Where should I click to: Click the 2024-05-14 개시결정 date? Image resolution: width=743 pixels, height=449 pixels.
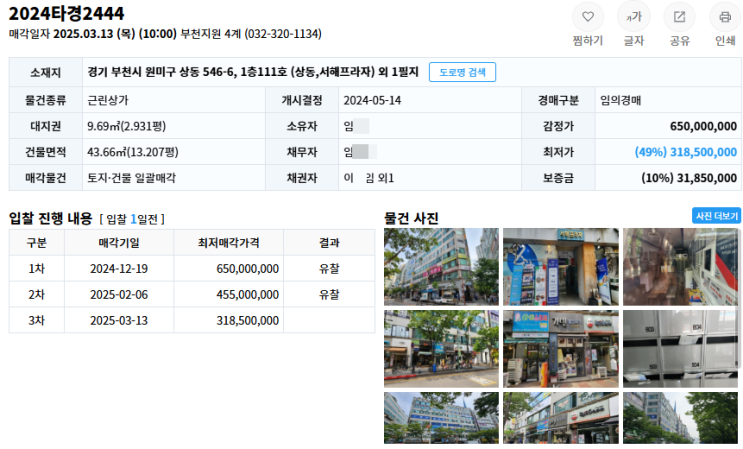click(372, 100)
